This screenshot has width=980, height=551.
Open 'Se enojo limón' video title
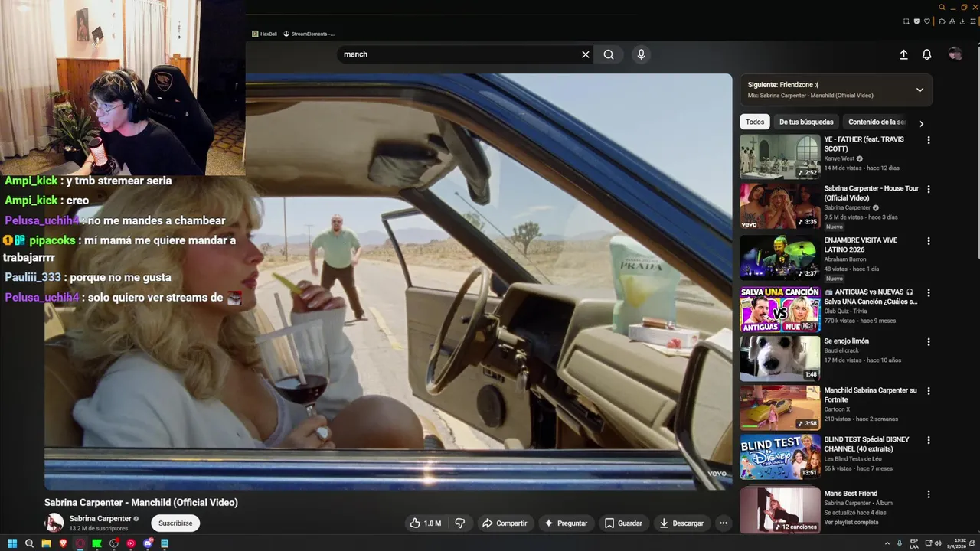point(847,341)
